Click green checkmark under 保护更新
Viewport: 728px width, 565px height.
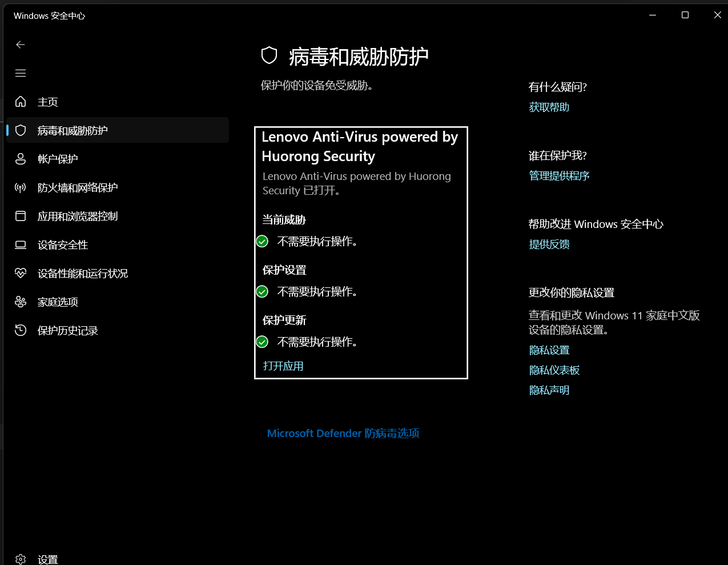(x=262, y=342)
